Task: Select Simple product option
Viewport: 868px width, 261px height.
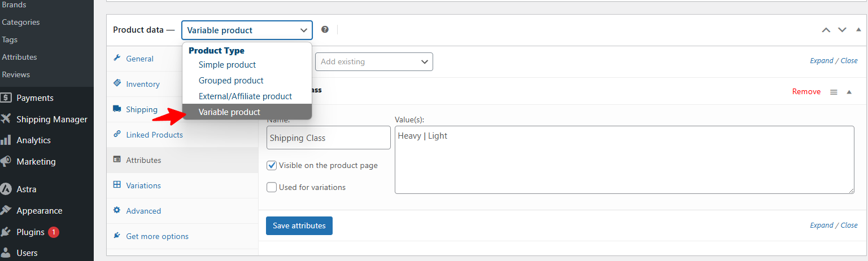Action: (x=247, y=65)
